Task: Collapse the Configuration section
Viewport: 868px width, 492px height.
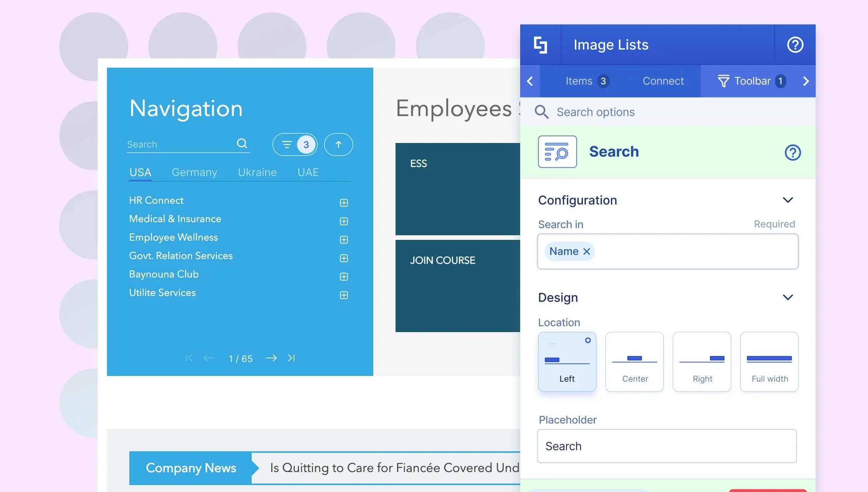Action: click(x=788, y=200)
